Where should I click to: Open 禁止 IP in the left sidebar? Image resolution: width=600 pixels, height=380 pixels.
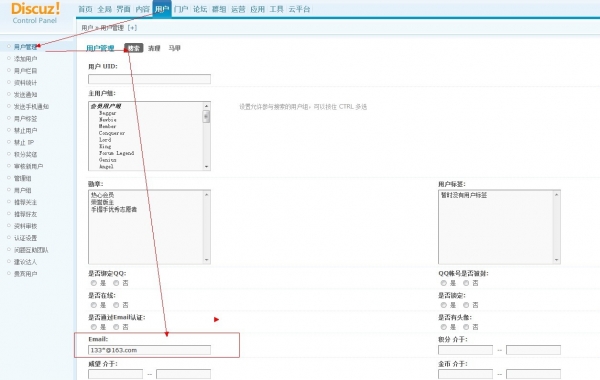click(x=24, y=142)
